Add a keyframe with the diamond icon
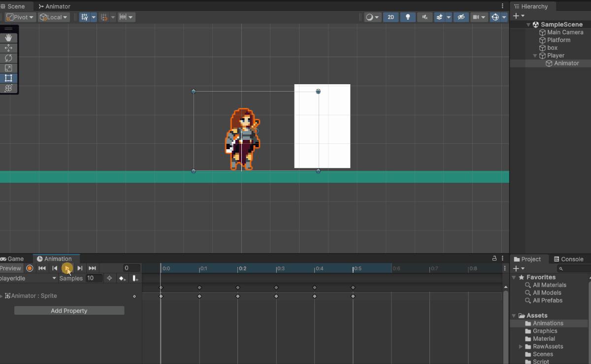This screenshot has width=591, height=364. coord(122,278)
